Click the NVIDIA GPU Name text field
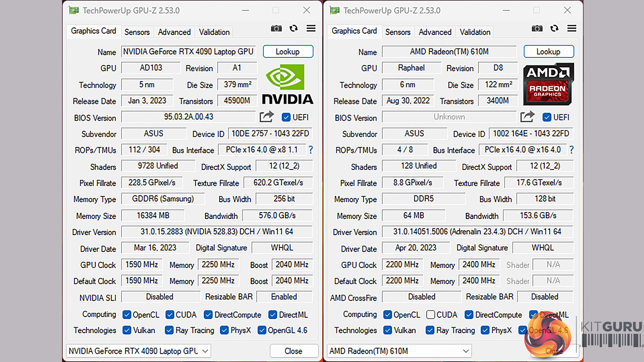644x362 pixels. 188,52
